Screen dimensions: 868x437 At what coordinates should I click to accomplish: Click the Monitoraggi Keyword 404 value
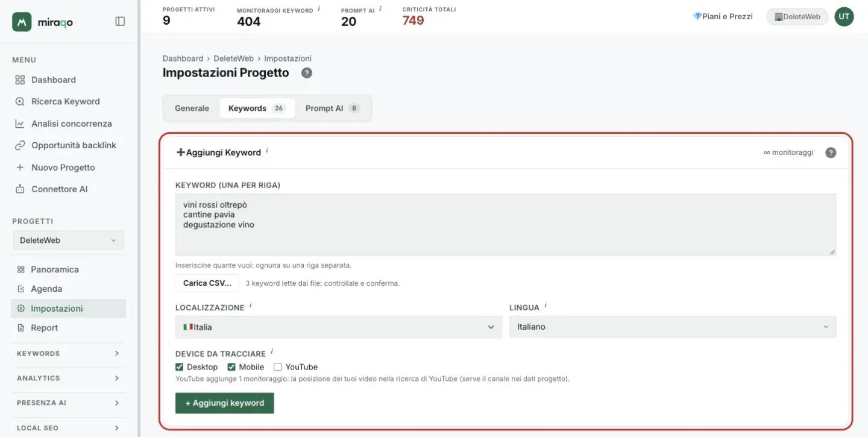249,22
